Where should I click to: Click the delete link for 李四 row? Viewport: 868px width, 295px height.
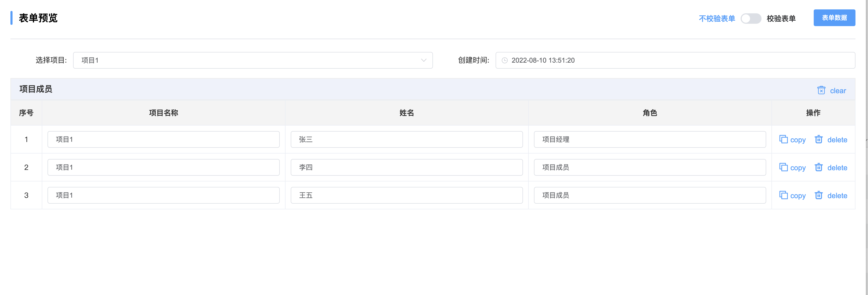(x=837, y=168)
